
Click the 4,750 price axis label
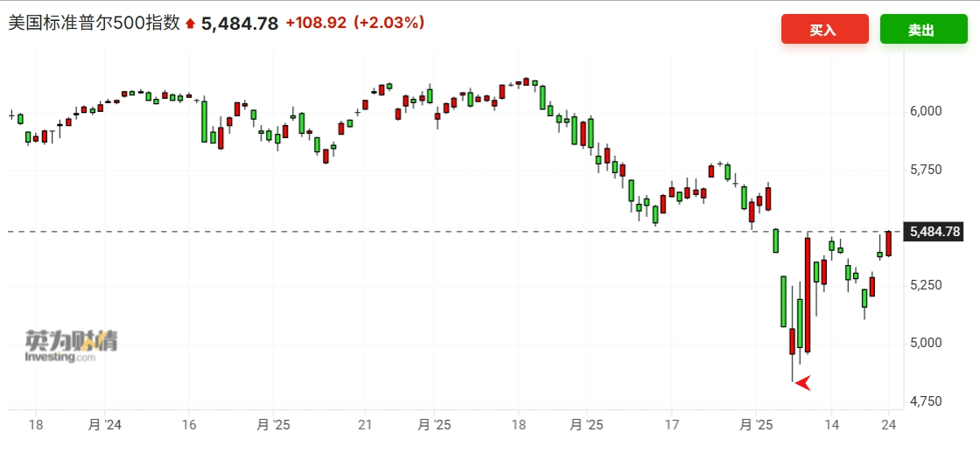[x=927, y=401]
